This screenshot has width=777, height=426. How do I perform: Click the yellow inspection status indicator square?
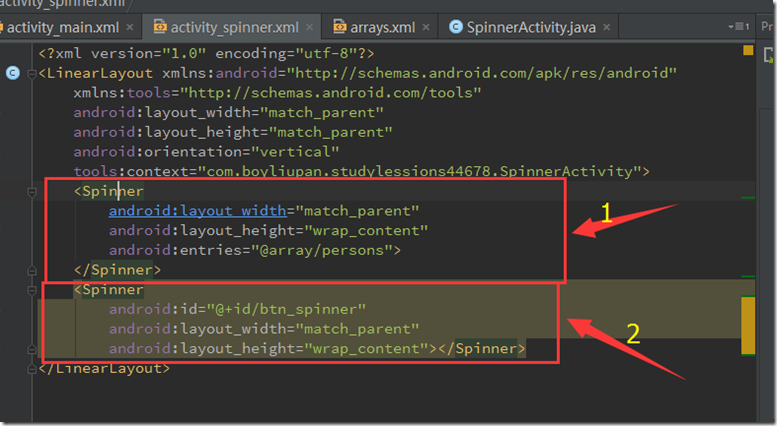click(749, 50)
